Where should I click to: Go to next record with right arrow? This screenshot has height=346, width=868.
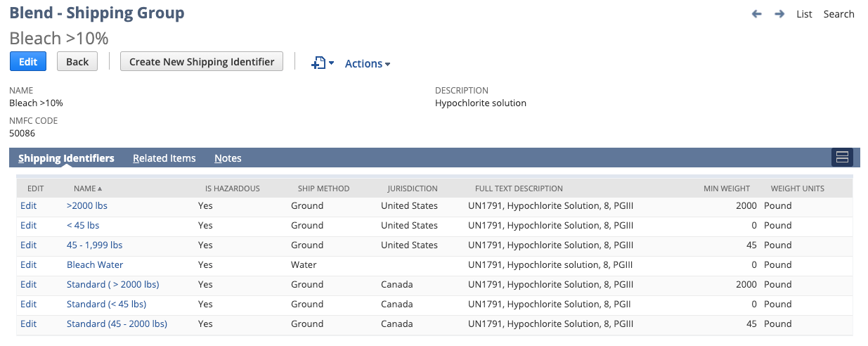(779, 14)
